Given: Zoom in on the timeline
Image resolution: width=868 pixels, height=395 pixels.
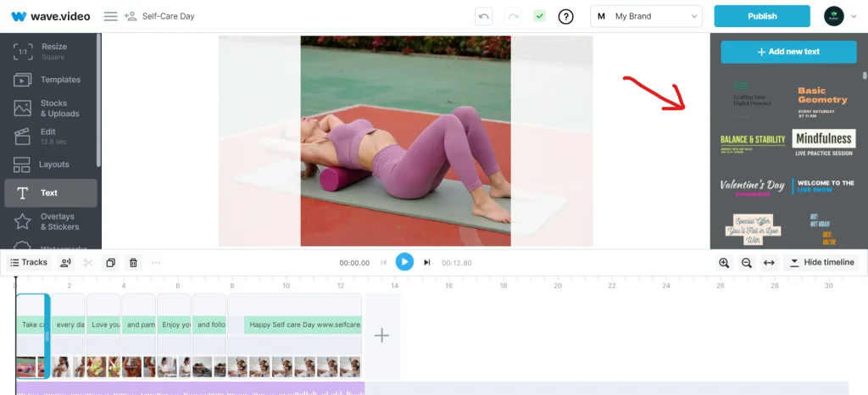Looking at the screenshot, I should (724, 263).
